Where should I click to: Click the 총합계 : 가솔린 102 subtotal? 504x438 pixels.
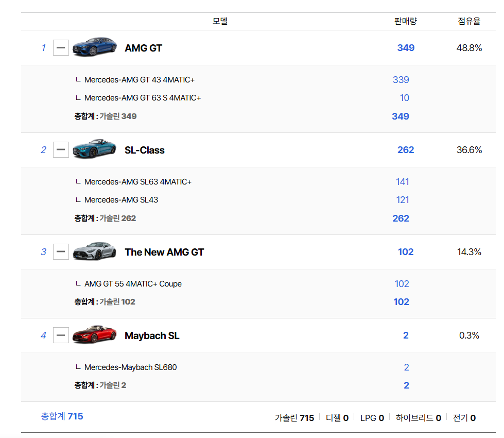click(x=105, y=301)
